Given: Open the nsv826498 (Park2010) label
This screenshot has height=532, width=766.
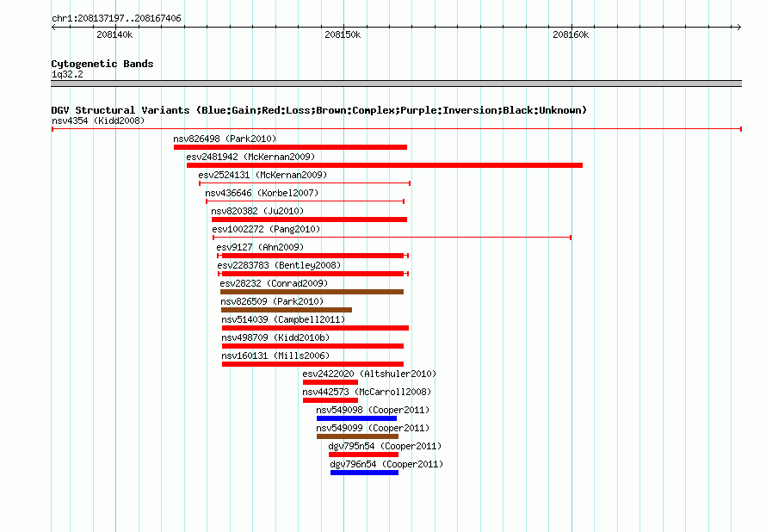Looking at the screenshot, I should (225, 139).
